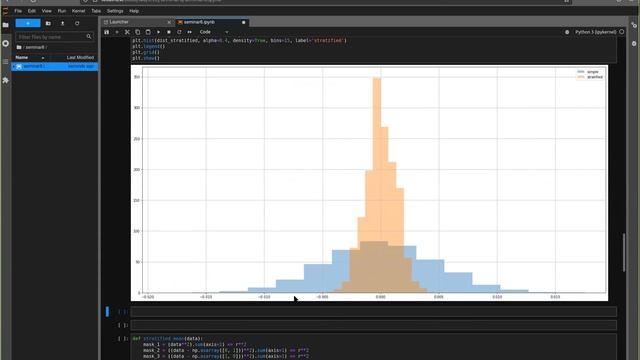Open the cell type Code dropdown
The width and height of the screenshot is (640, 360).
[213, 32]
